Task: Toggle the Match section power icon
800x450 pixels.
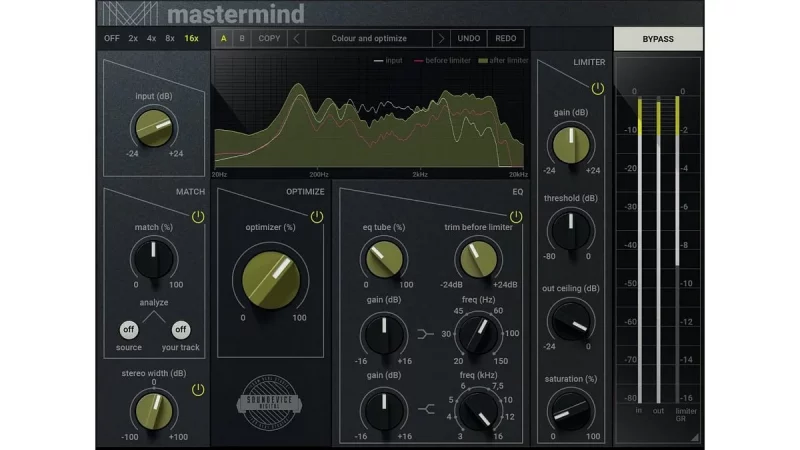Action: tap(197, 217)
